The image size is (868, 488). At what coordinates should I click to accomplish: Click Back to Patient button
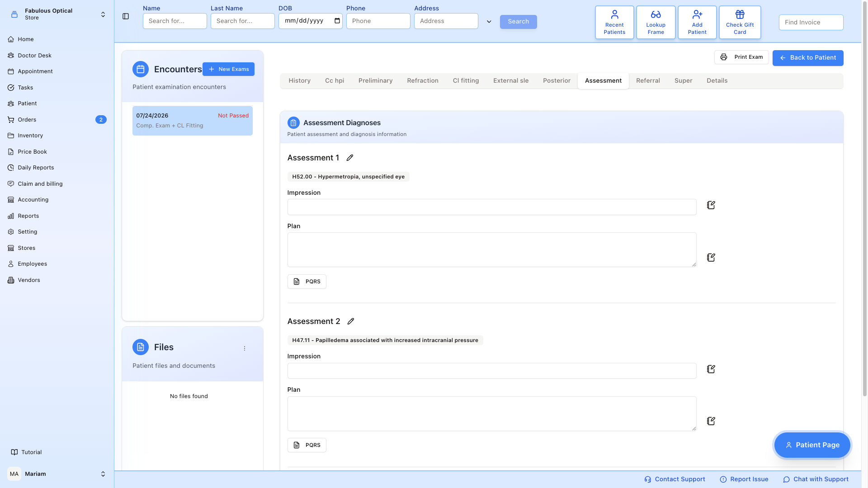click(x=808, y=58)
